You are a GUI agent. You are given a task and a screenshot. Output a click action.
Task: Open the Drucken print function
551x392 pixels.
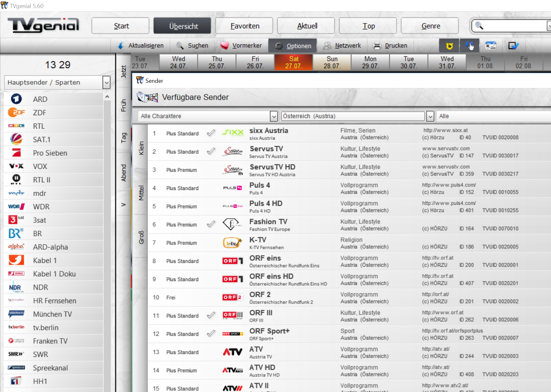[390, 46]
